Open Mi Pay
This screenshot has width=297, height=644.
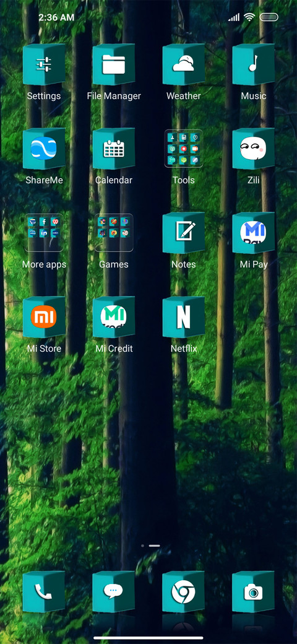click(x=253, y=233)
